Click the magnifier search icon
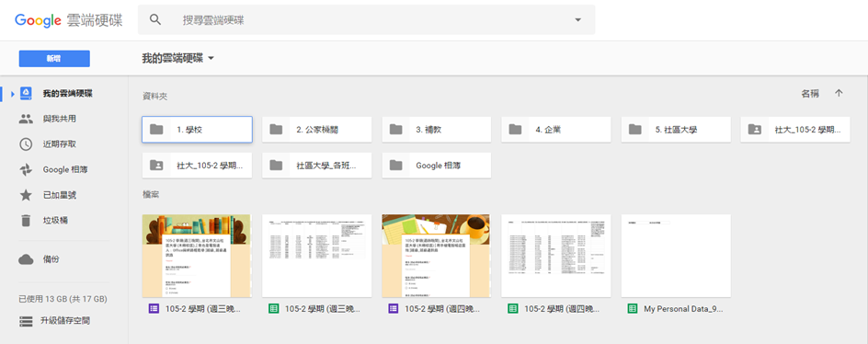The image size is (868, 344). [155, 20]
